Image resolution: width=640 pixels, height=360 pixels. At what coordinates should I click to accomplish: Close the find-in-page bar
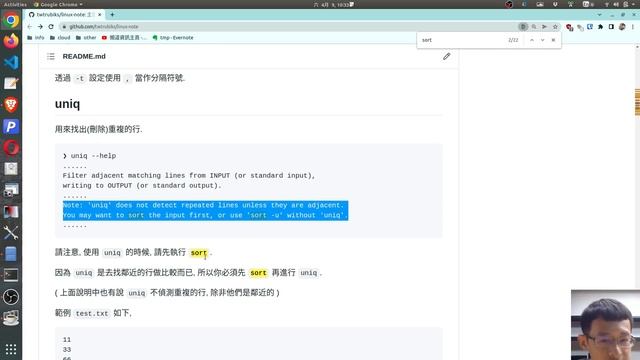click(x=553, y=40)
